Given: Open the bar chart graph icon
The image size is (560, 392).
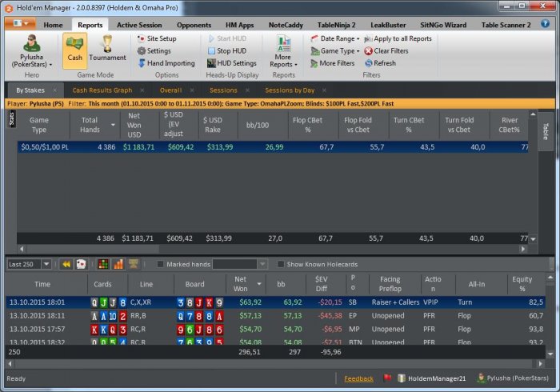Looking at the screenshot, I should coord(118,264).
